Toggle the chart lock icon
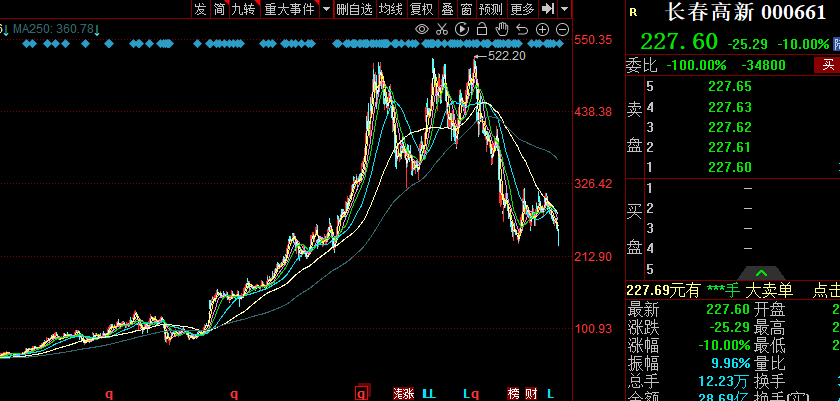 482,29
